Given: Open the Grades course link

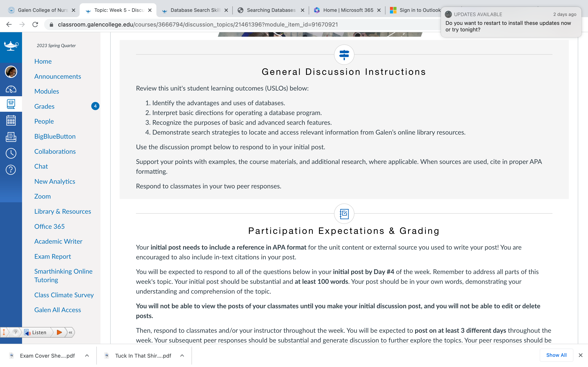Looking at the screenshot, I should click(44, 106).
